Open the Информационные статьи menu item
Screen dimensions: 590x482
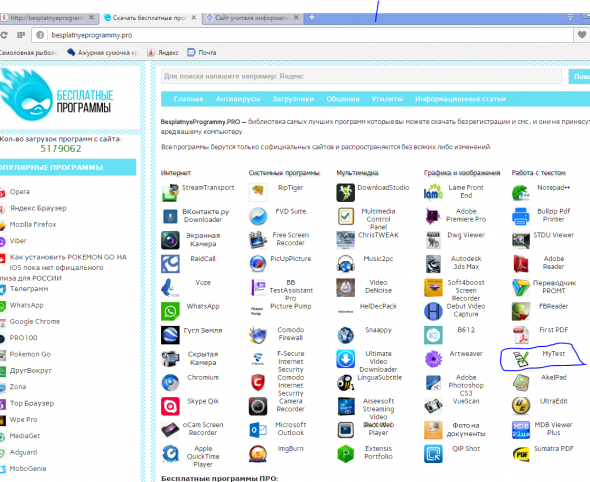tap(460, 99)
